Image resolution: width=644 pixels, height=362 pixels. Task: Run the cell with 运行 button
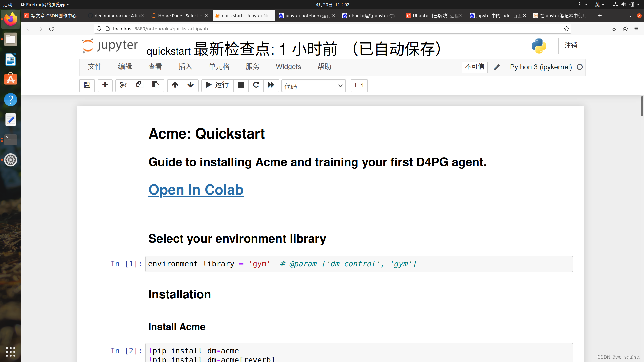point(217,85)
